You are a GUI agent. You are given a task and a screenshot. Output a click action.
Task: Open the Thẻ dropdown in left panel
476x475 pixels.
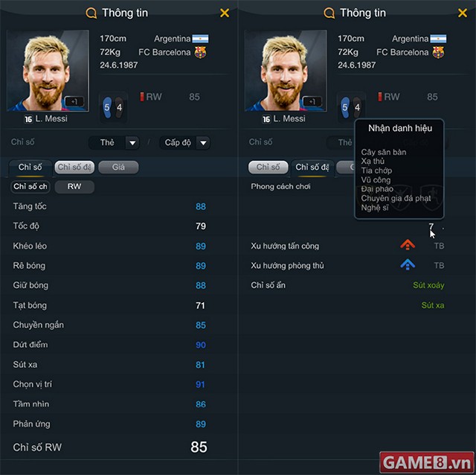tap(114, 142)
